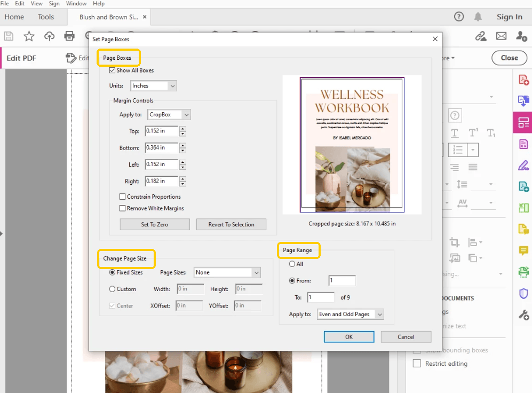Open the Apply to CropBox dropdown
This screenshot has width=532, height=393.
pos(169,114)
